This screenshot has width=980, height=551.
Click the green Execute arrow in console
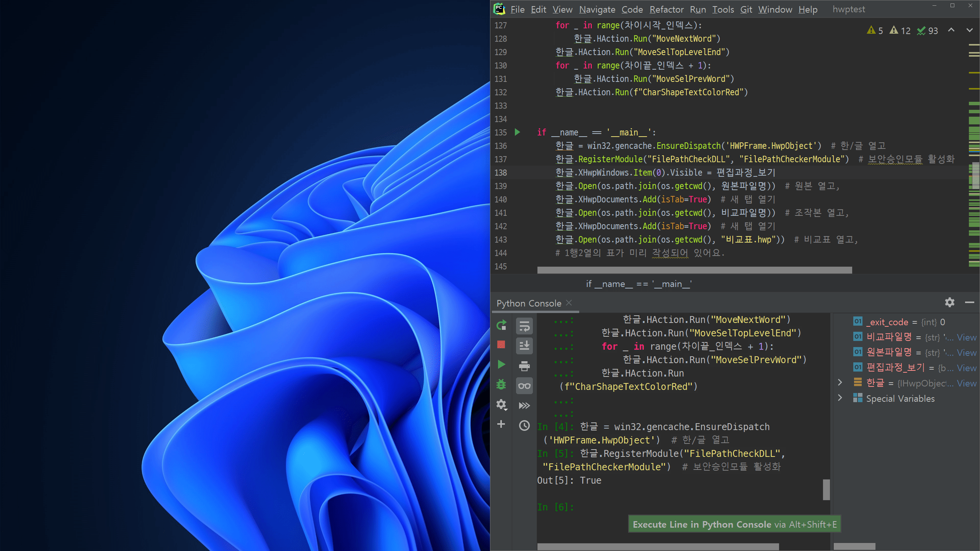[x=501, y=365]
